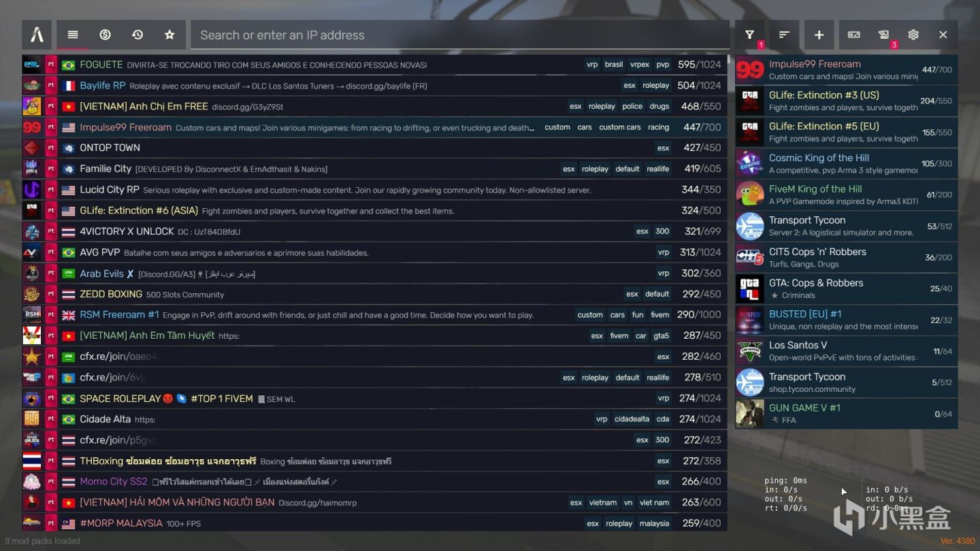Click the search or IP address field
Viewport: 980px width, 551px height.
coord(460,35)
